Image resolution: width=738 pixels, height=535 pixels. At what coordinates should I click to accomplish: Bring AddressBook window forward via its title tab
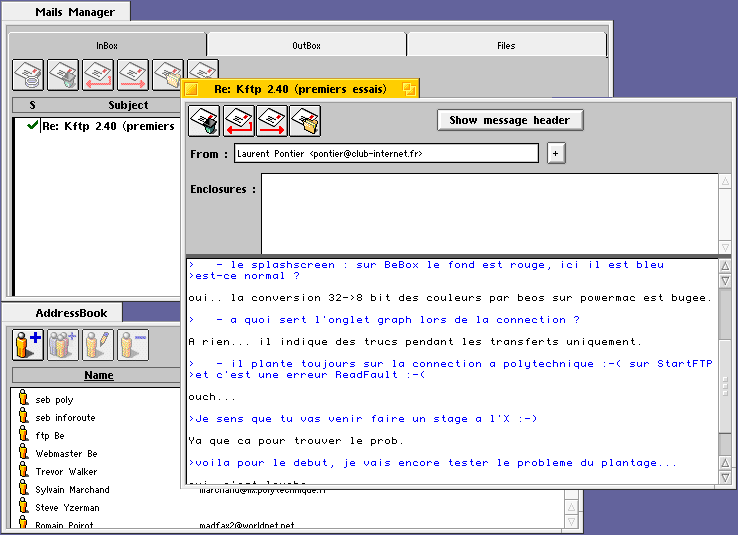tap(63, 313)
